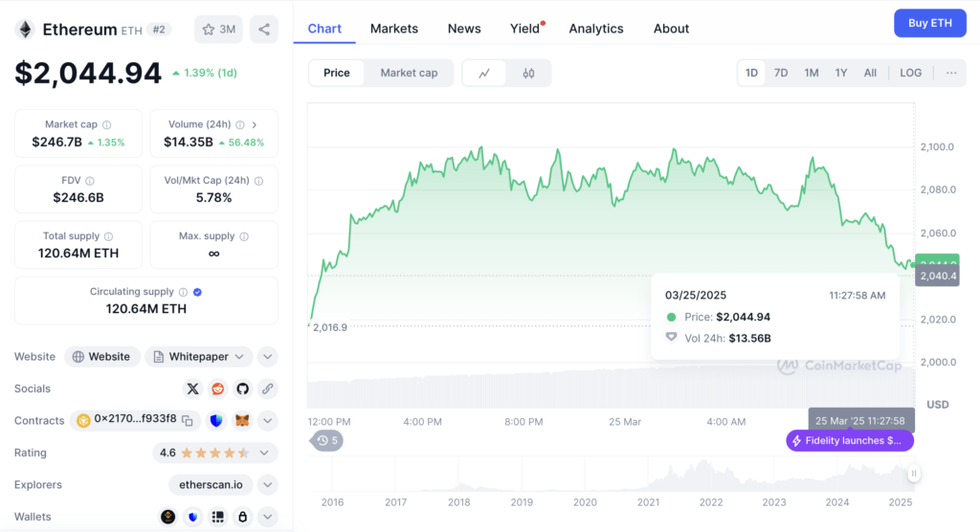980x532 pixels.
Task: Click Total supply info icon
Action: click(x=109, y=236)
